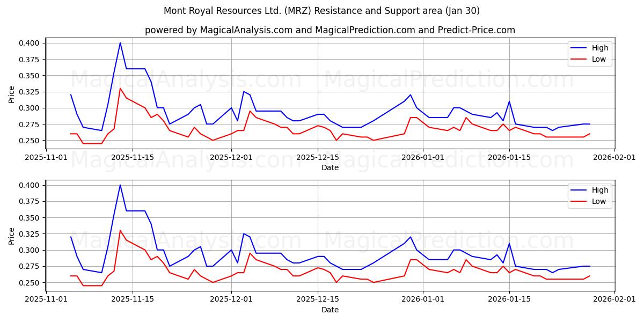Click the 2025-11-01 date tick under the lower chart
This screenshot has height=322, width=644.
(x=46, y=299)
